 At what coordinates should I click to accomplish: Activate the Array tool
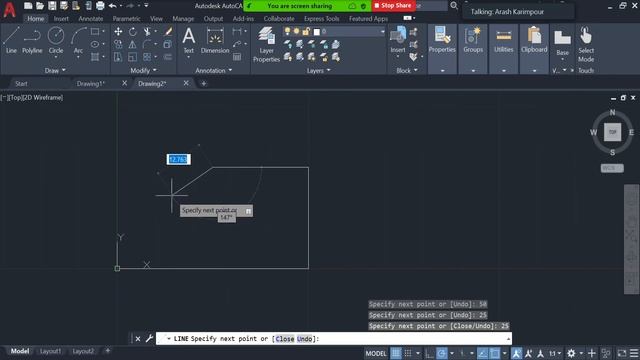[x=147, y=57]
